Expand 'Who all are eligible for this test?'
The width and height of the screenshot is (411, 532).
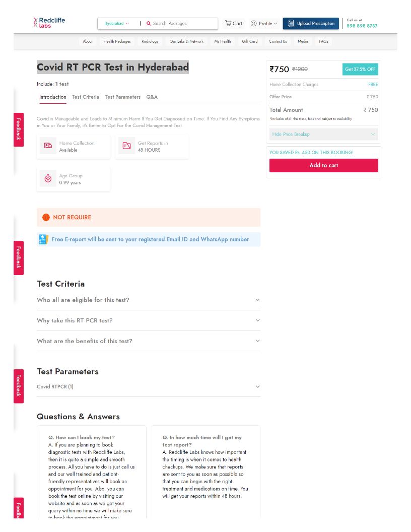[x=257, y=300]
